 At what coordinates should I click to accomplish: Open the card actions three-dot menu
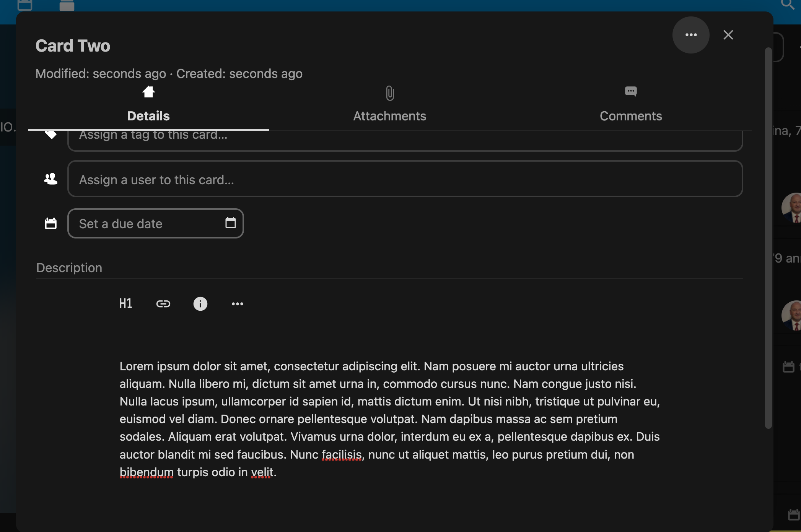[691, 35]
